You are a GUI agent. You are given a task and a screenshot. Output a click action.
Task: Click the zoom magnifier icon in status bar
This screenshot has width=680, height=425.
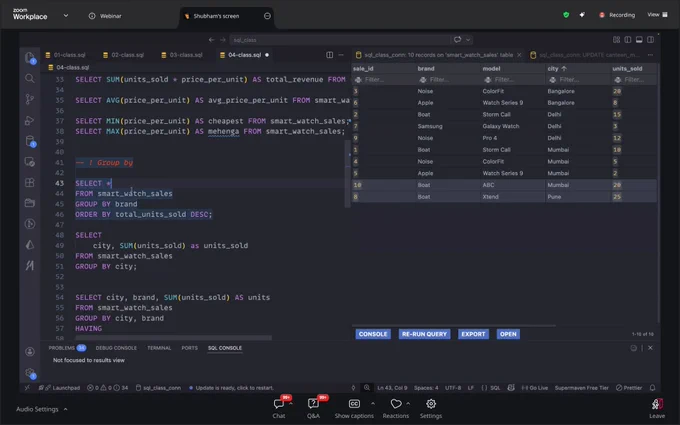coord(367,388)
